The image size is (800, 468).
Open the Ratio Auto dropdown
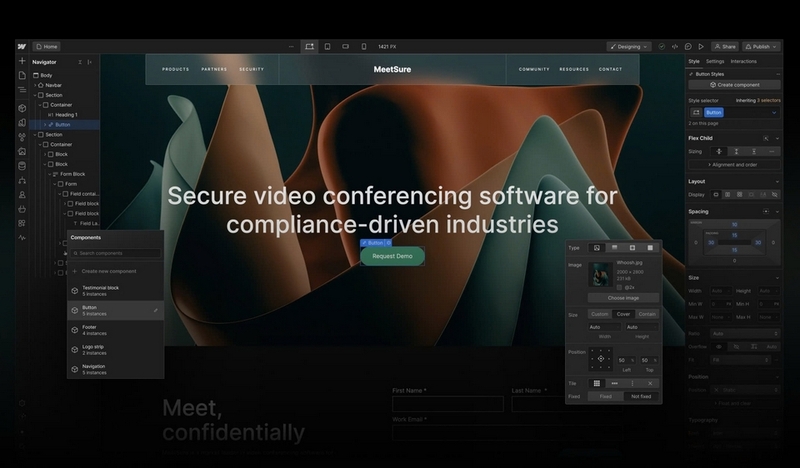pos(745,333)
